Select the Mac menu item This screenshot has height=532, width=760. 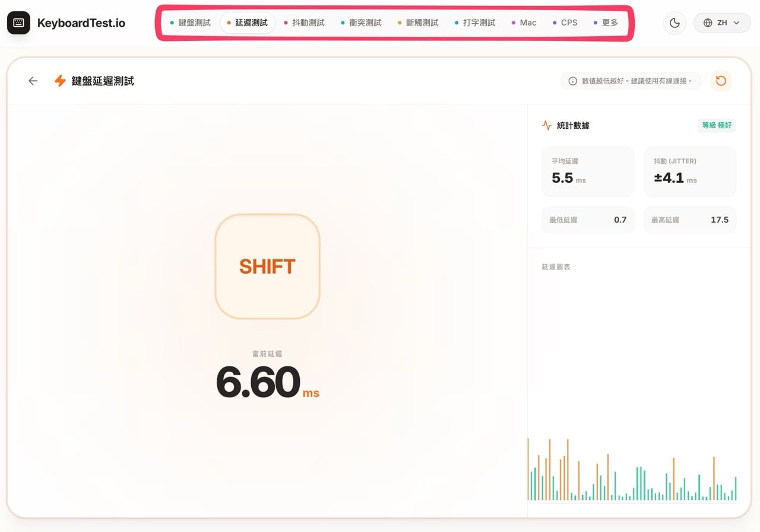click(x=524, y=23)
